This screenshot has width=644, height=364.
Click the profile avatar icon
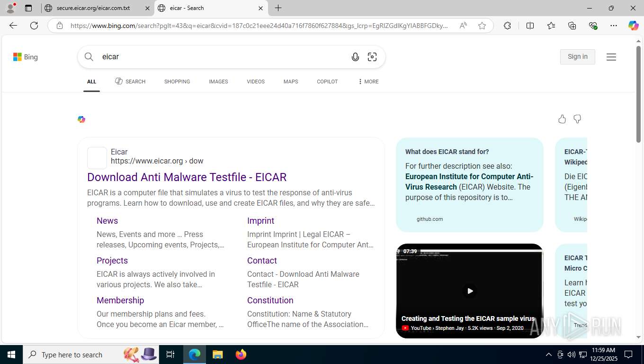coord(10,8)
